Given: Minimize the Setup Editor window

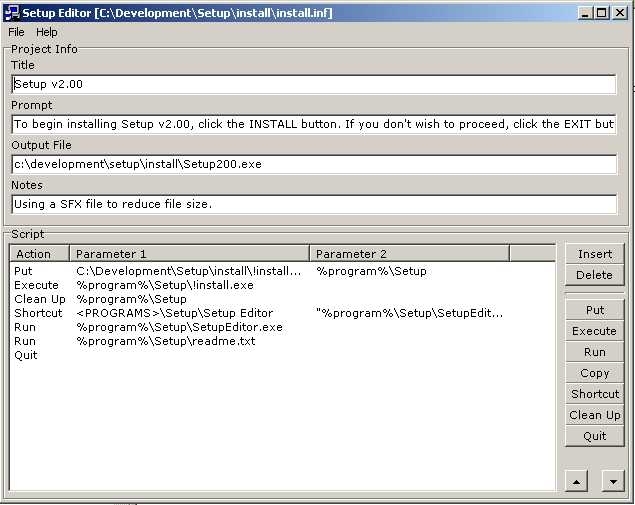Looking at the screenshot, I should tap(584, 13).
